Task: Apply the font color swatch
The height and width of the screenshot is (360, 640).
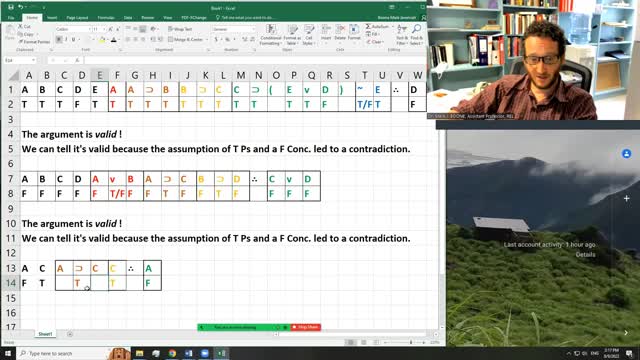Action: click(x=114, y=40)
